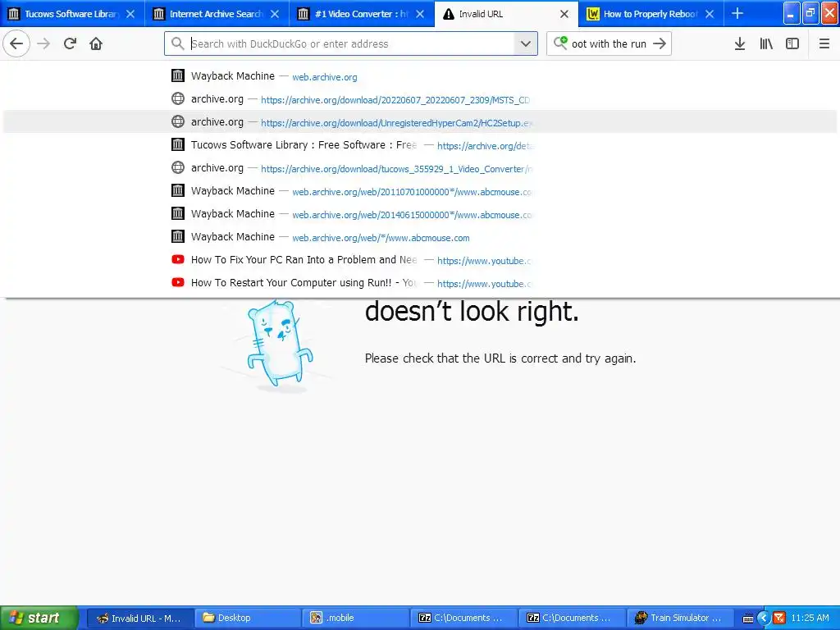The image size is (840, 630).
Task: Open Train Simulator taskbar window
Action: (679, 619)
